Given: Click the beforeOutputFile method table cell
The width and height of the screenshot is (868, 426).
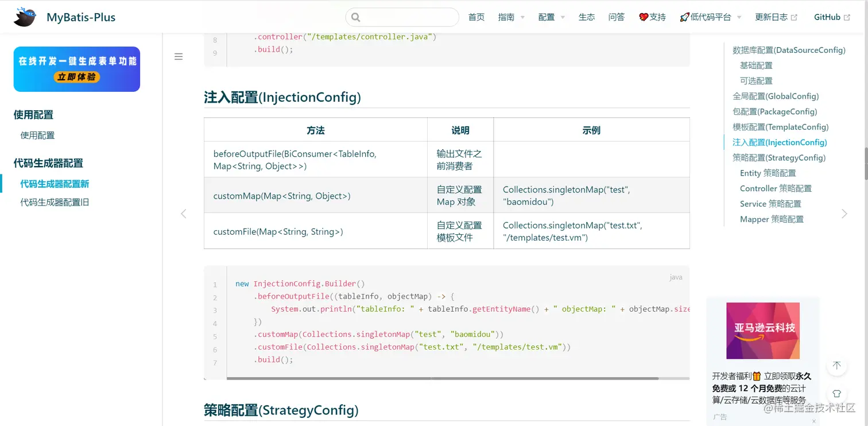Looking at the screenshot, I should 316,160.
